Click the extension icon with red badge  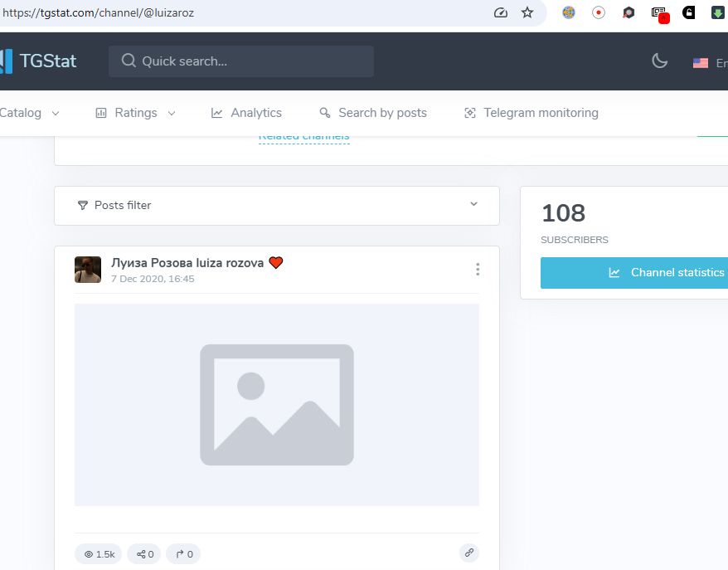click(x=659, y=14)
